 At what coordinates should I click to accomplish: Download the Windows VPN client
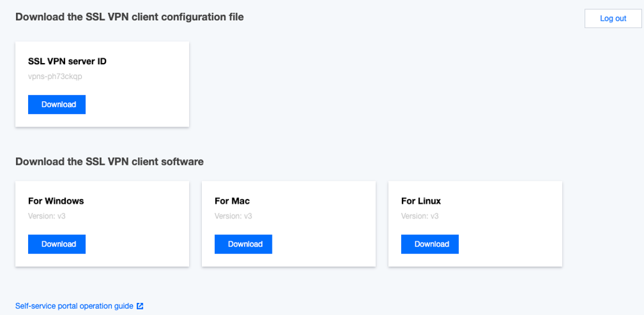57,244
